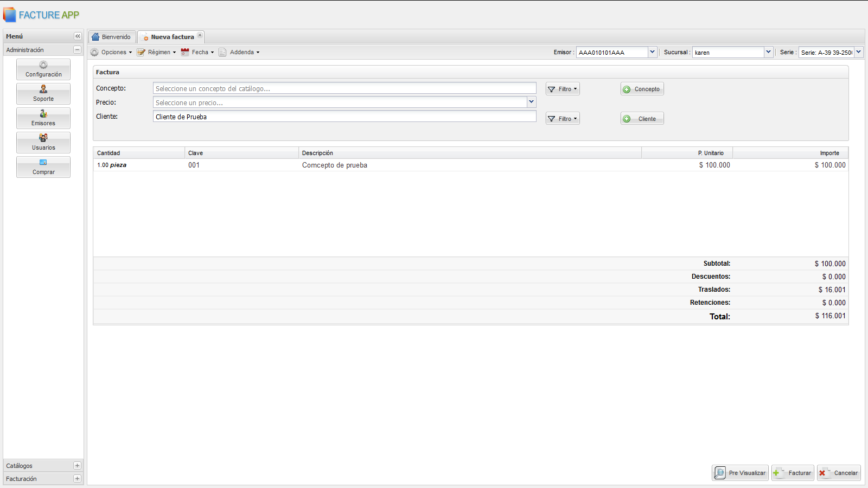This screenshot has height=488, width=868.
Task: Click the Comprar purchase icon
Action: pyautogui.click(x=43, y=167)
